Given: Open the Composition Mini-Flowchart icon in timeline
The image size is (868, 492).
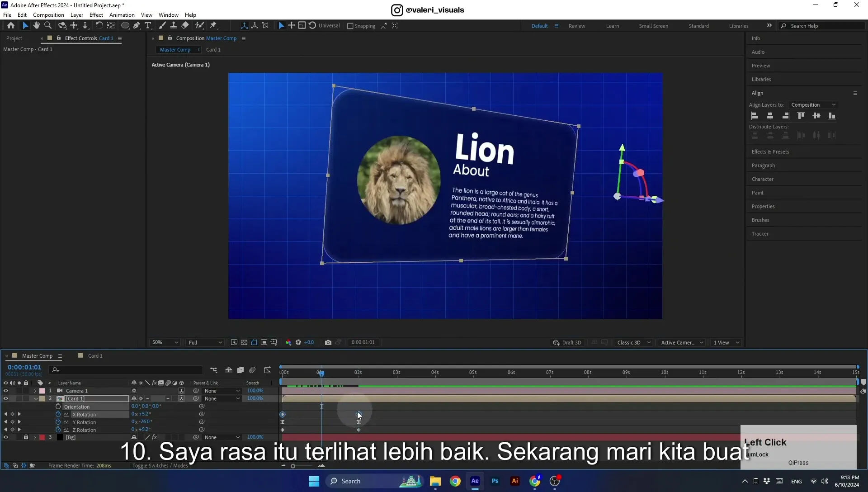Looking at the screenshot, I should coord(213,370).
